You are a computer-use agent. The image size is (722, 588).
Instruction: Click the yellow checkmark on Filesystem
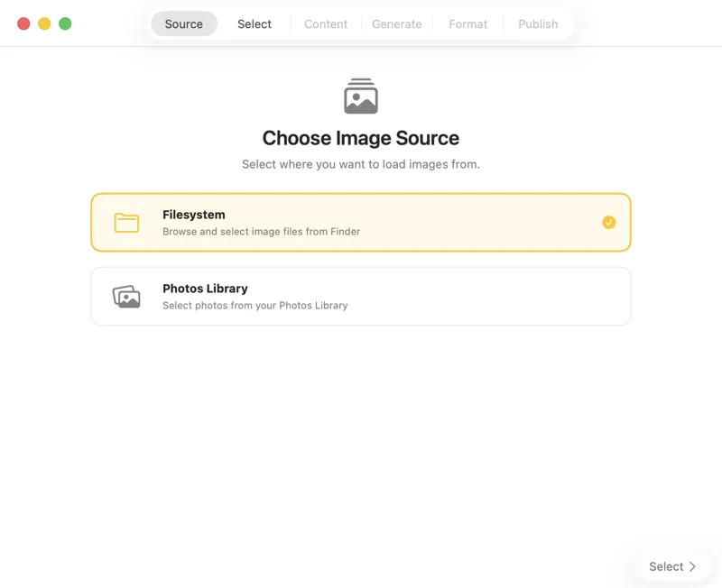coord(608,223)
